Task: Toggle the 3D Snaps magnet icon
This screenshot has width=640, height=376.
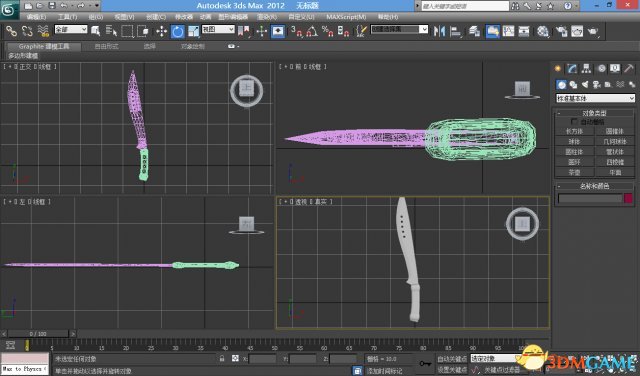Action: (x=296, y=31)
